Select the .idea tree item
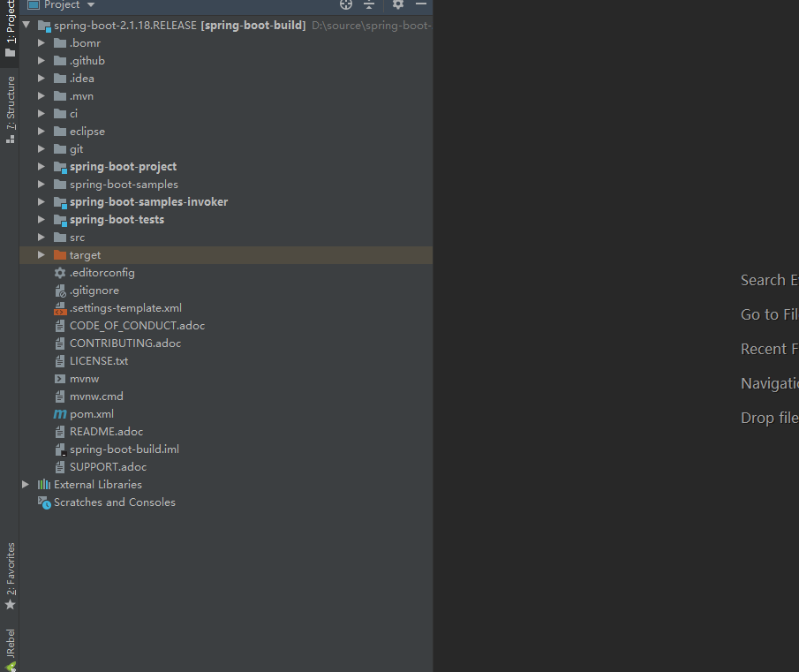This screenshot has width=799, height=672. point(82,79)
